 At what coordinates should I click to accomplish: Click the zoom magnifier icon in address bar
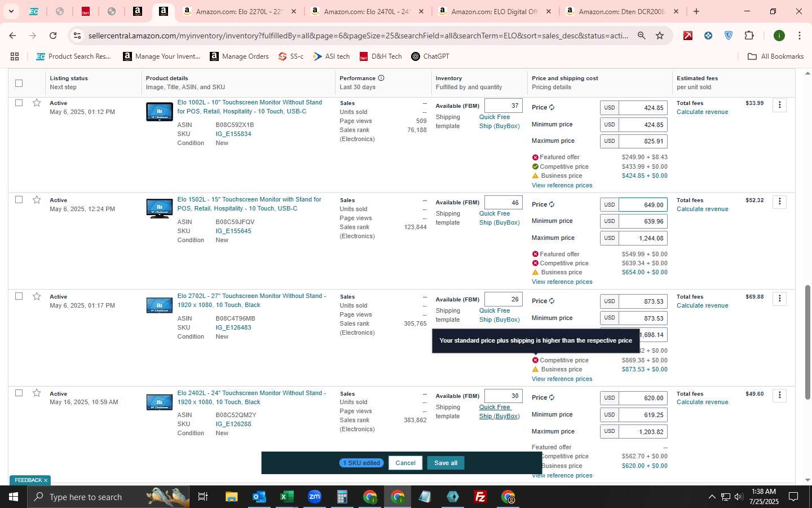641,36
